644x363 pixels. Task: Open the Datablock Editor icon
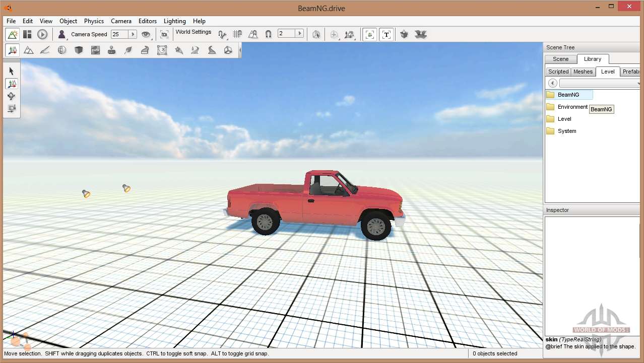(95, 50)
